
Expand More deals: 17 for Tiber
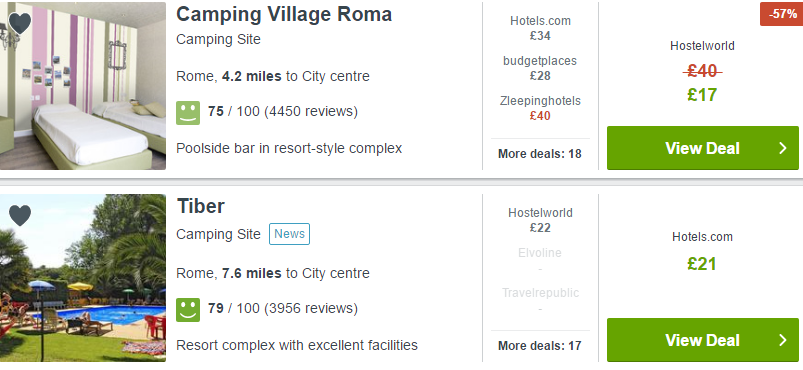(540, 346)
